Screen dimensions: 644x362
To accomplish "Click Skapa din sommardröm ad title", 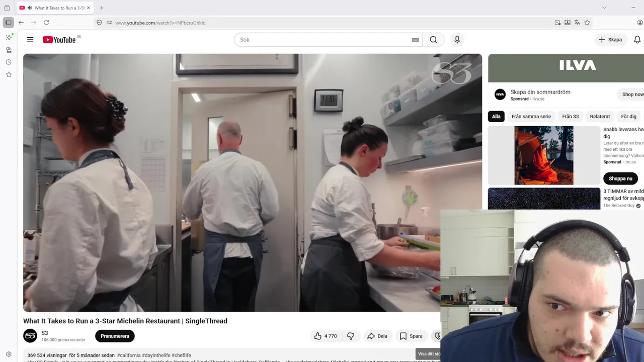I will click(540, 92).
